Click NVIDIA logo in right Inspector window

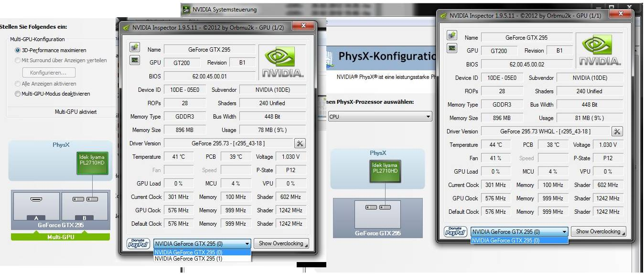pyautogui.click(x=600, y=50)
